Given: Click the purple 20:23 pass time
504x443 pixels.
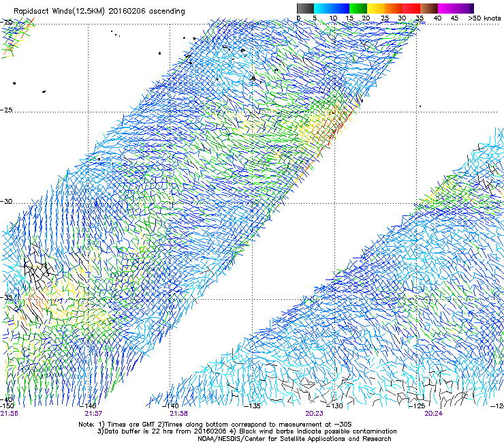Looking at the screenshot, I should click(x=315, y=414).
